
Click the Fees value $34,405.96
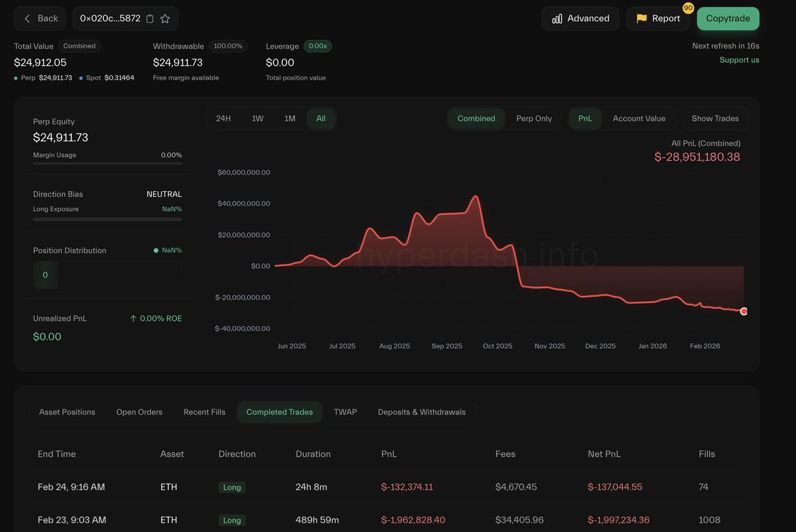click(x=519, y=520)
